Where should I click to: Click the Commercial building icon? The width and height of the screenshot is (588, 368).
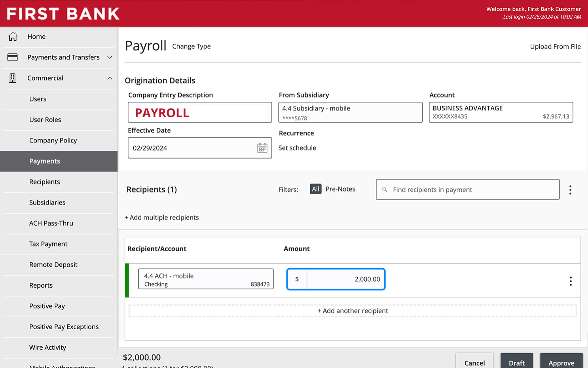[x=13, y=78]
